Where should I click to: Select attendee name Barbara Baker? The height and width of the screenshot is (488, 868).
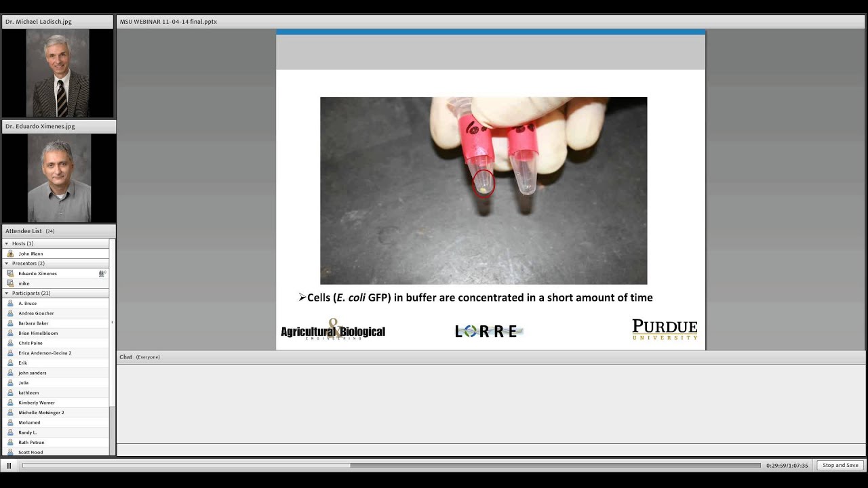[x=33, y=323]
